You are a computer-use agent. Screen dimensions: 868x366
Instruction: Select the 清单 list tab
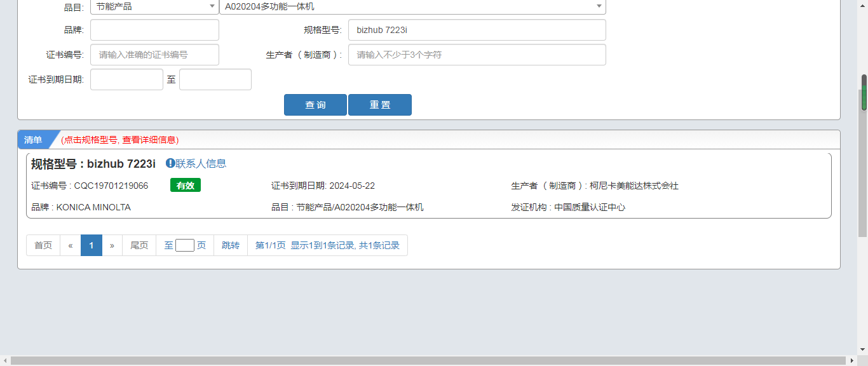point(34,140)
